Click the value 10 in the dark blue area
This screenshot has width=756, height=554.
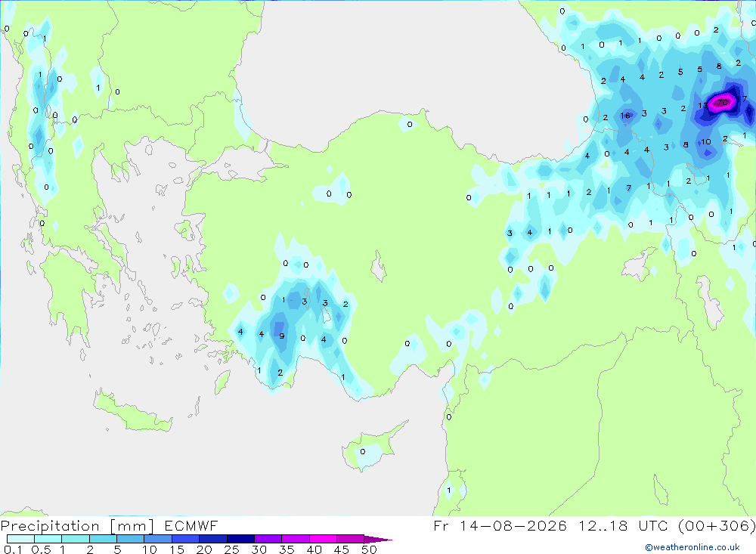click(x=706, y=142)
